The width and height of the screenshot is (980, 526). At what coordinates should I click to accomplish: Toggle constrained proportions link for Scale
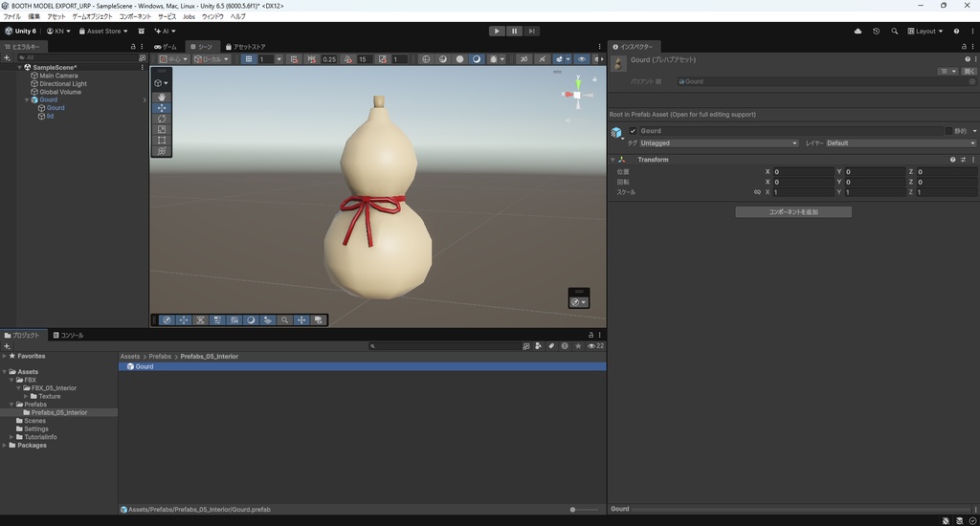(758, 192)
